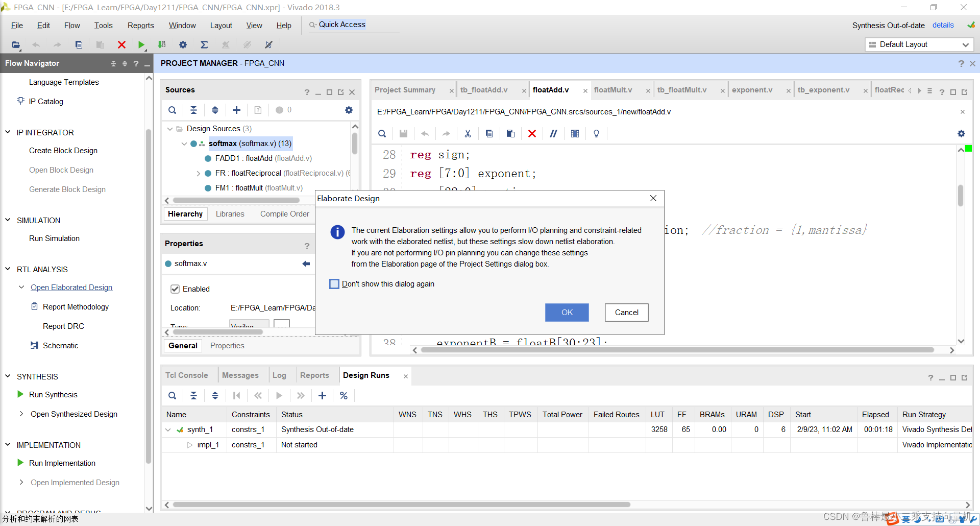Open the Messages tab

point(240,375)
